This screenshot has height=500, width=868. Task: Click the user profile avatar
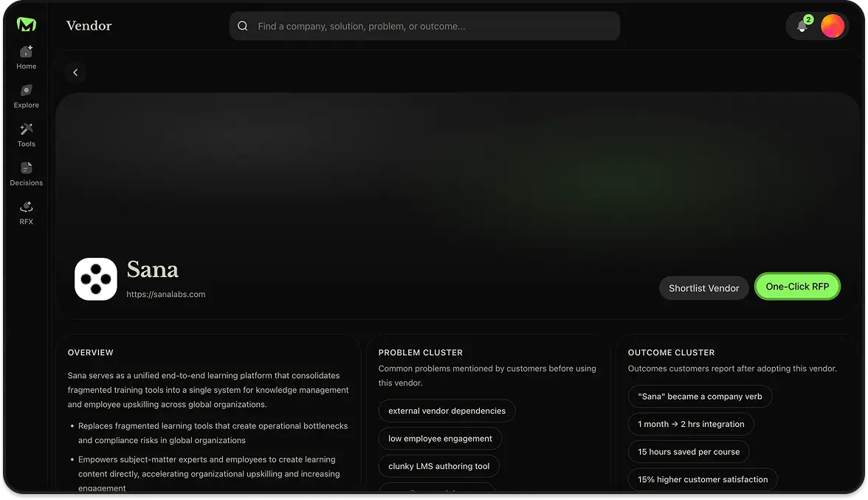pyautogui.click(x=833, y=27)
